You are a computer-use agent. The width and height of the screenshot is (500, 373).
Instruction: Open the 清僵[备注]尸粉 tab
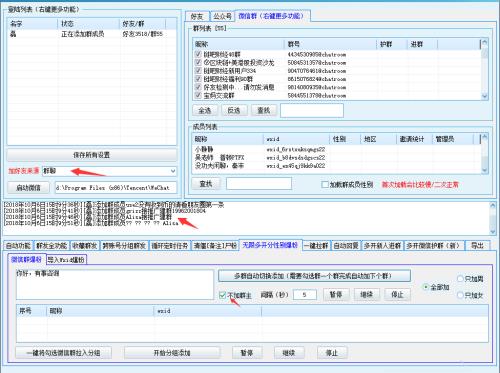(215, 246)
